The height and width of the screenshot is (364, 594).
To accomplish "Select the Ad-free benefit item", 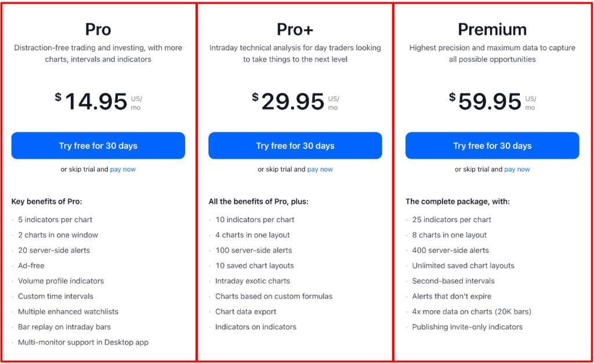I will point(32,265).
